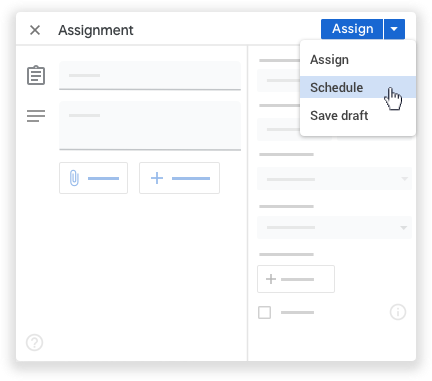Click the attach button with paperclip
The image size is (432, 381).
click(93, 178)
